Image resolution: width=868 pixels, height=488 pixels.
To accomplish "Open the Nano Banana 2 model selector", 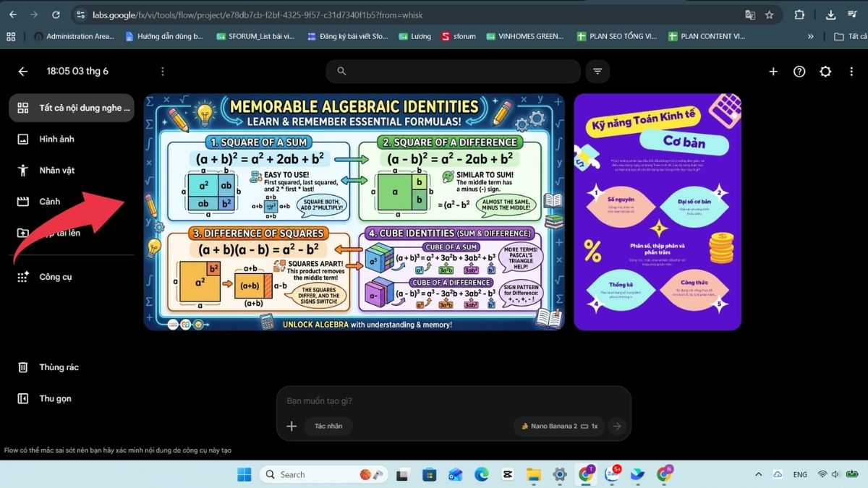I will pos(558,427).
